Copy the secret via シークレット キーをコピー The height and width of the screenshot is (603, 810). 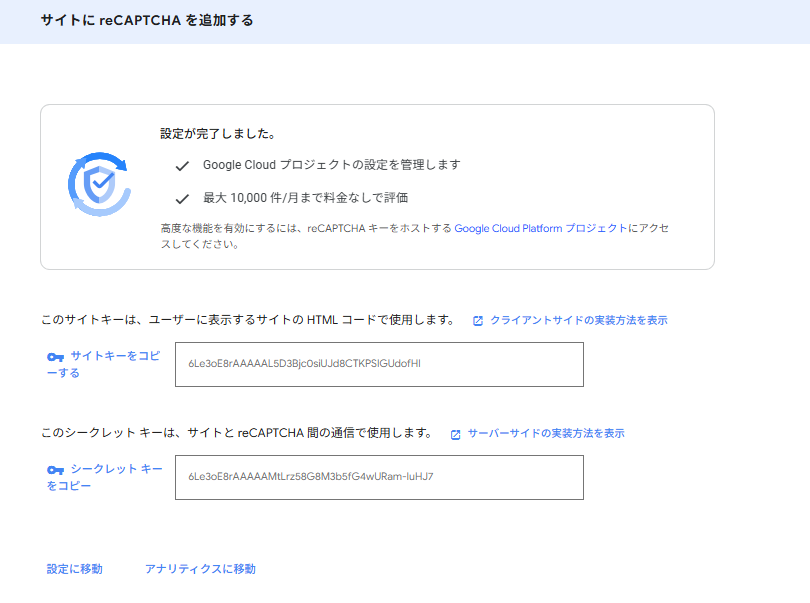tap(104, 477)
